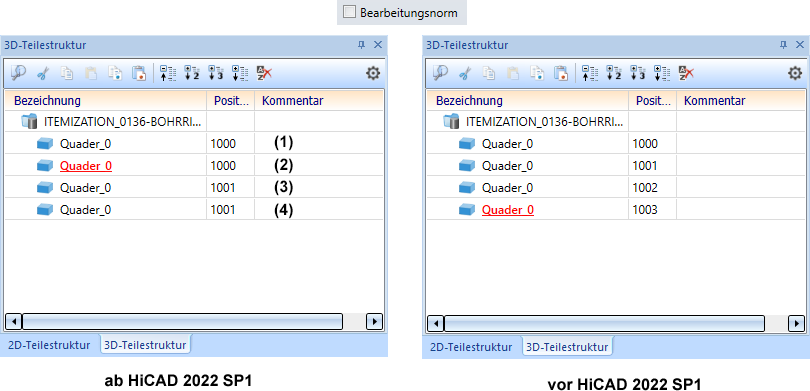
Task: Click the copy-with-blue-dot icon in the vor HiCAD panel
Action: (537, 73)
